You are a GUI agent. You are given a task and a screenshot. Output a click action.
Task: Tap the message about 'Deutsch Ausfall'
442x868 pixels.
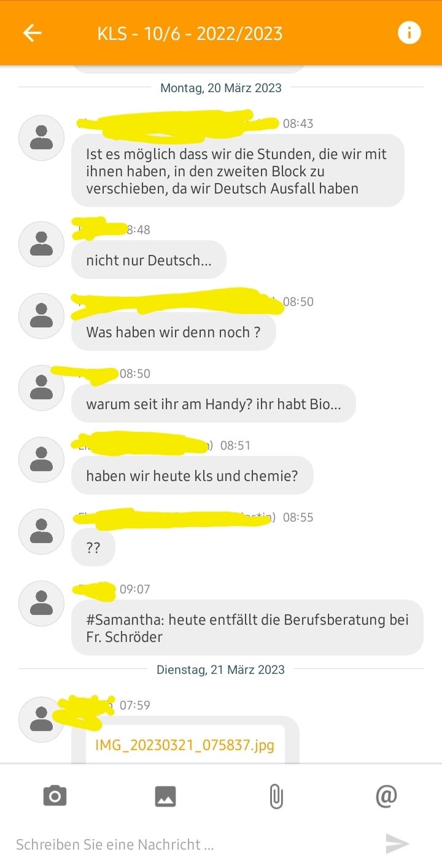pyautogui.click(x=238, y=171)
